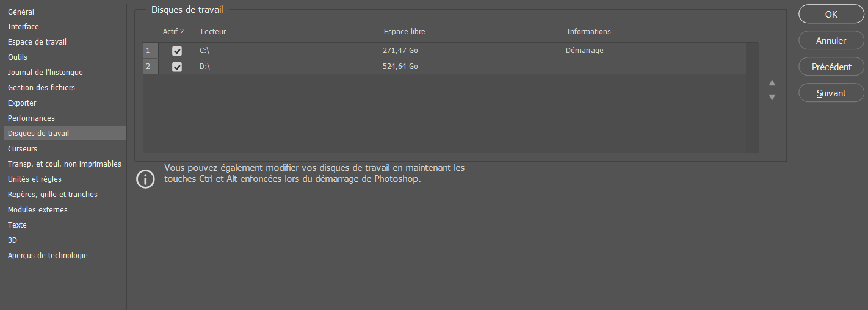Open the Général preferences section
Screen dimensions: 868x310
[x=21, y=12]
